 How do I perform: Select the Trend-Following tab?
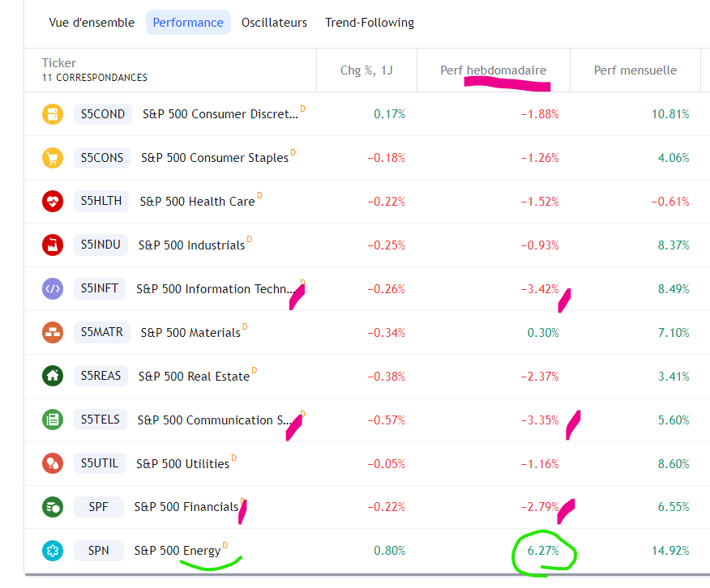click(370, 23)
